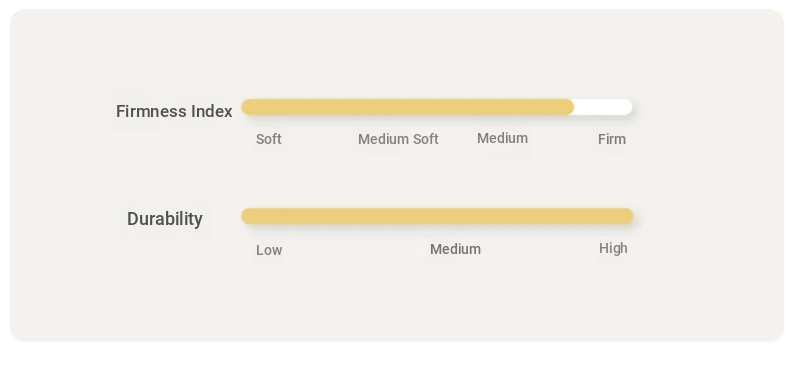
Task: Click Durability bar directly above its Medium label
Action: click(455, 216)
